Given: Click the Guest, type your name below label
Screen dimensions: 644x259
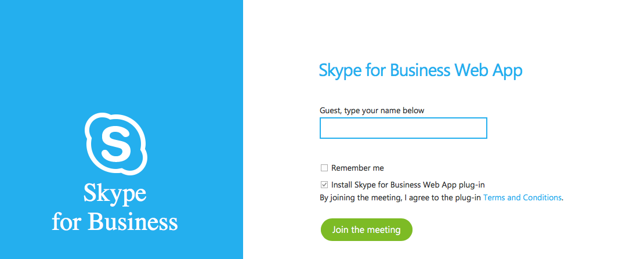Looking at the screenshot, I should [372, 110].
